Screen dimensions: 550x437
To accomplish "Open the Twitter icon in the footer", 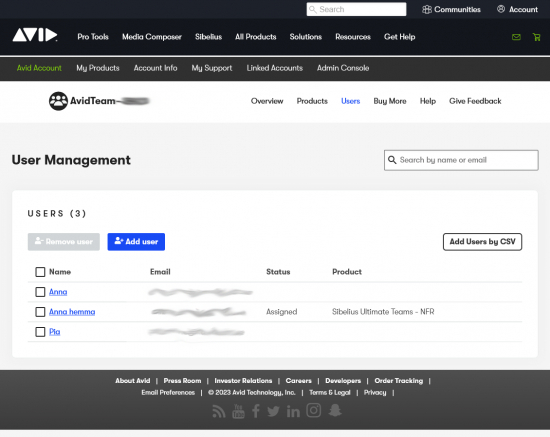I will [273, 411].
